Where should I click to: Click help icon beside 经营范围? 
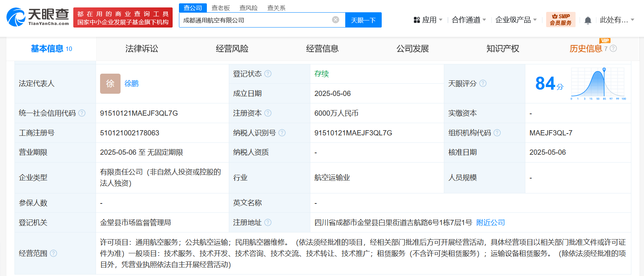[x=54, y=253]
